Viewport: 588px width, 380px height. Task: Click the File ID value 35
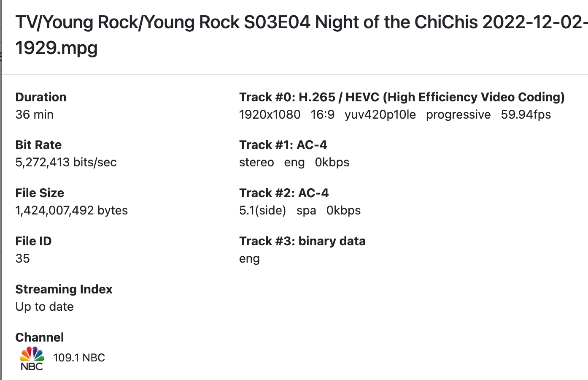(23, 258)
